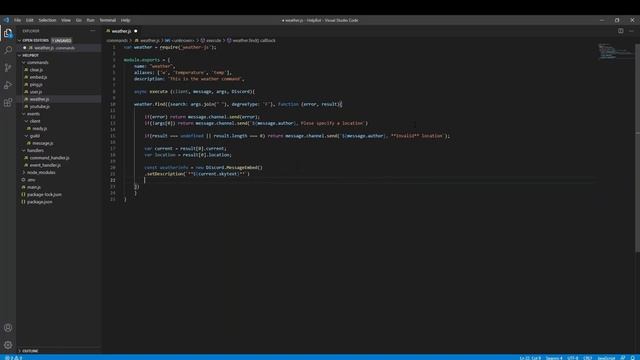The image size is (640, 360).
Task: Open main.js file
Action: tap(34, 187)
